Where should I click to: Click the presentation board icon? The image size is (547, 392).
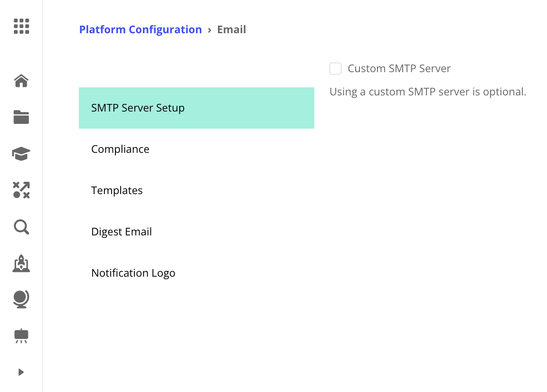pos(21,336)
